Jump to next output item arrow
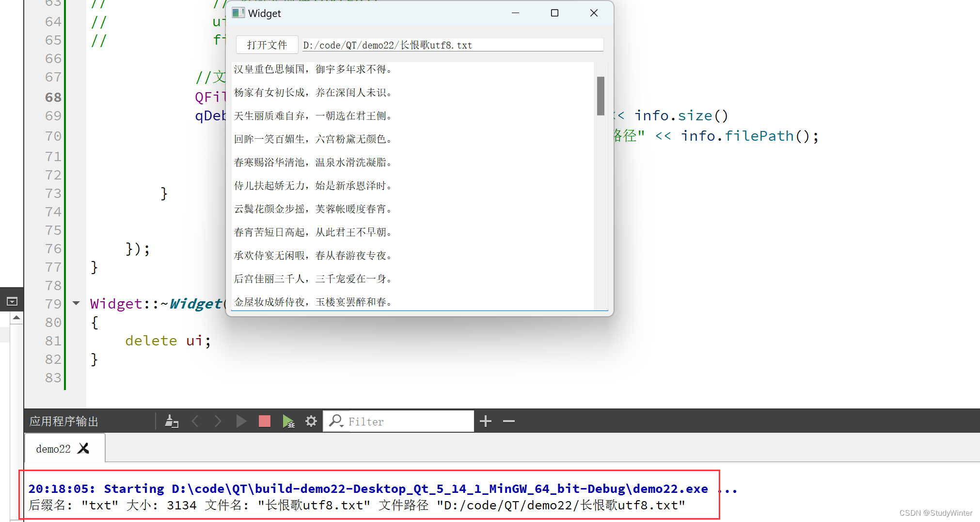980x522 pixels. [218, 421]
